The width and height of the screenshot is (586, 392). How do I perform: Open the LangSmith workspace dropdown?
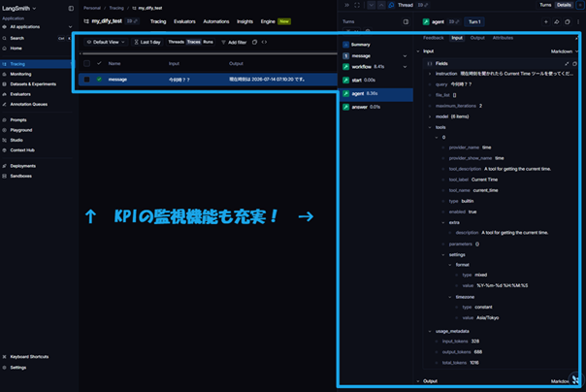(x=19, y=8)
